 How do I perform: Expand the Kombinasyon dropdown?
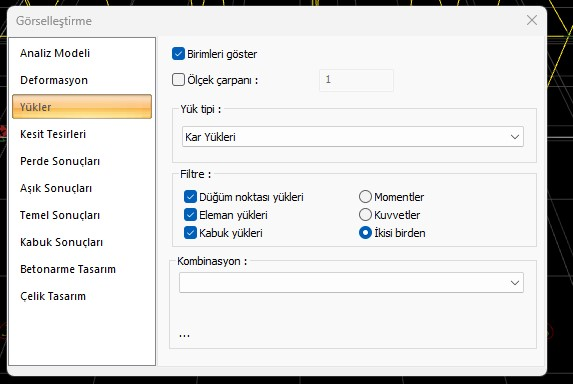[x=351, y=282]
